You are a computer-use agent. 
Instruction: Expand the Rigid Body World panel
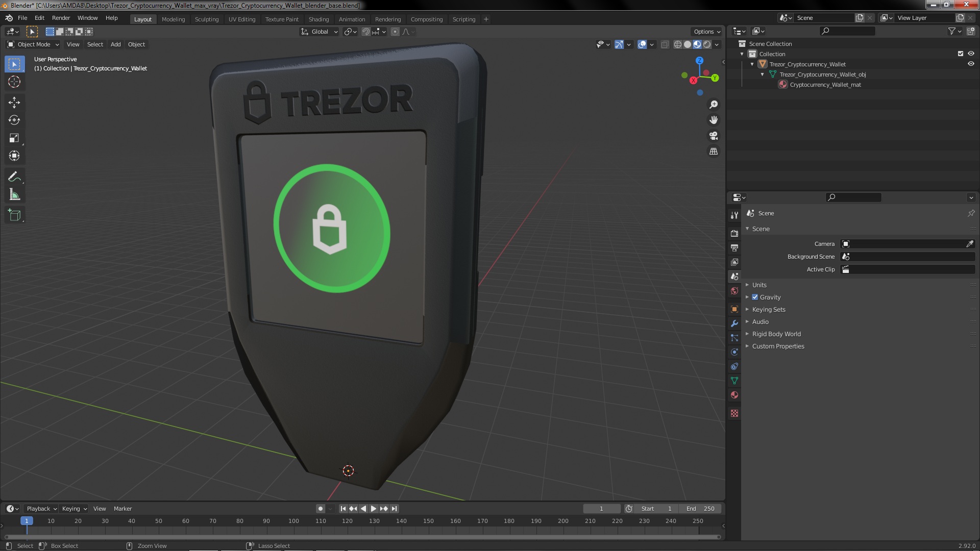(776, 334)
